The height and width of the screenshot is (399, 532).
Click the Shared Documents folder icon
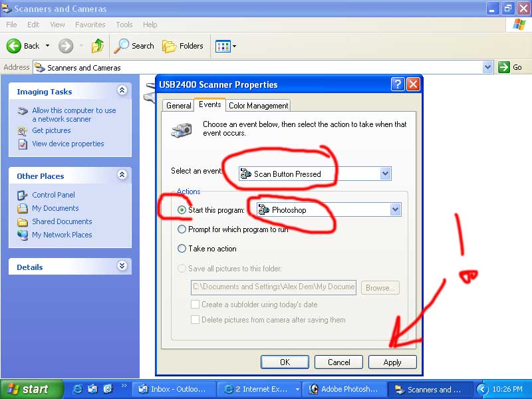23,222
